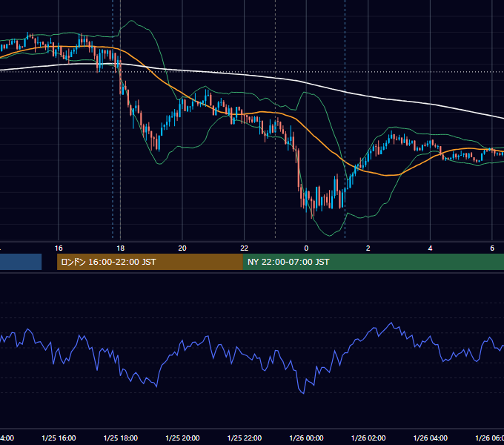The height and width of the screenshot is (445, 504).
Task: Click the 1/25 22:00 date label
Action: [245, 438]
